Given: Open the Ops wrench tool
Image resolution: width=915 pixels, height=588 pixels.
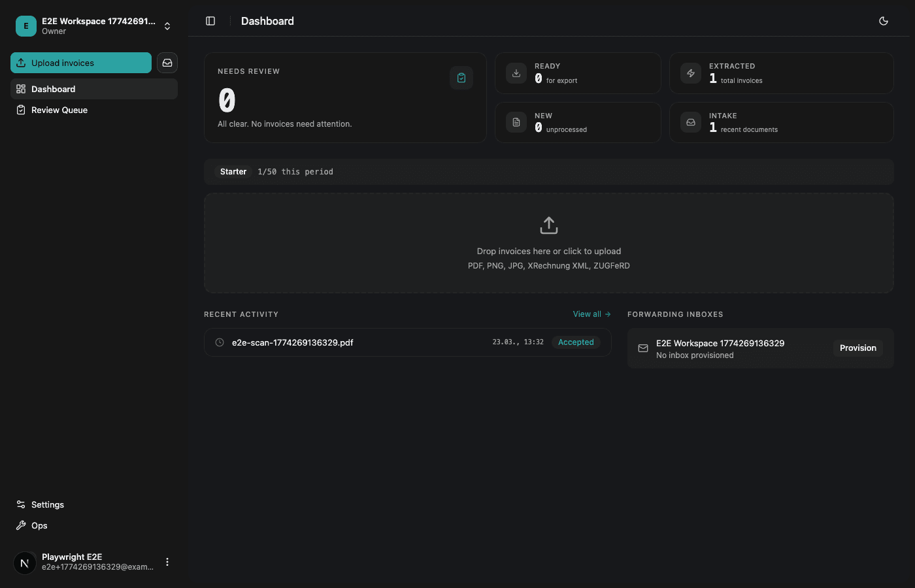Looking at the screenshot, I should 20,525.
